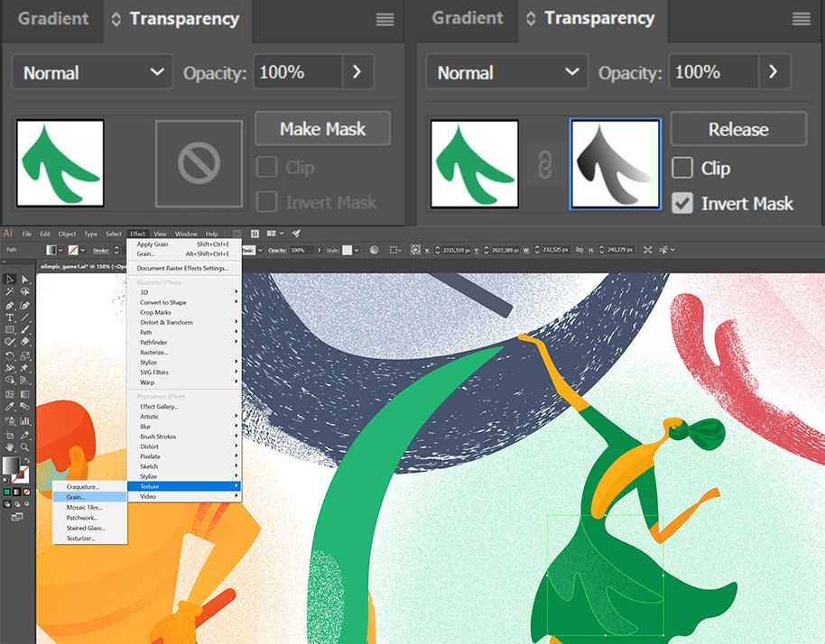Click the Make Mask button
Viewport: 825px width, 644px height.
point(322,128)
